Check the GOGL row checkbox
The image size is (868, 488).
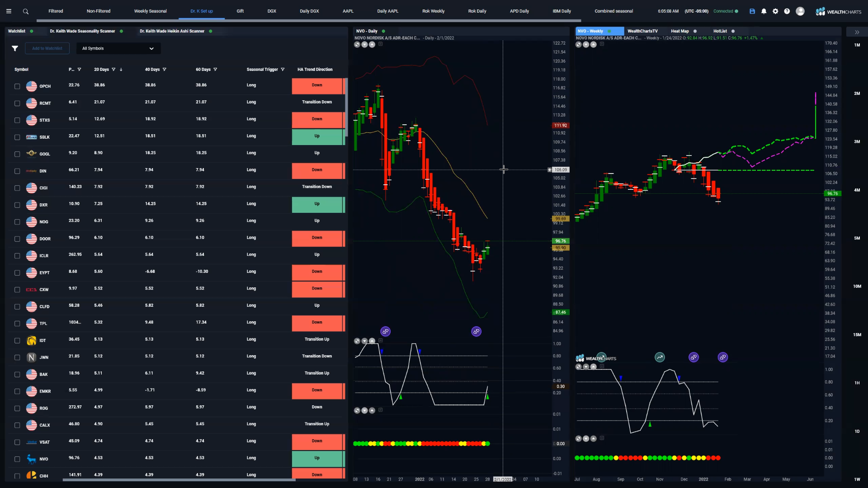(x=17, y=154)
